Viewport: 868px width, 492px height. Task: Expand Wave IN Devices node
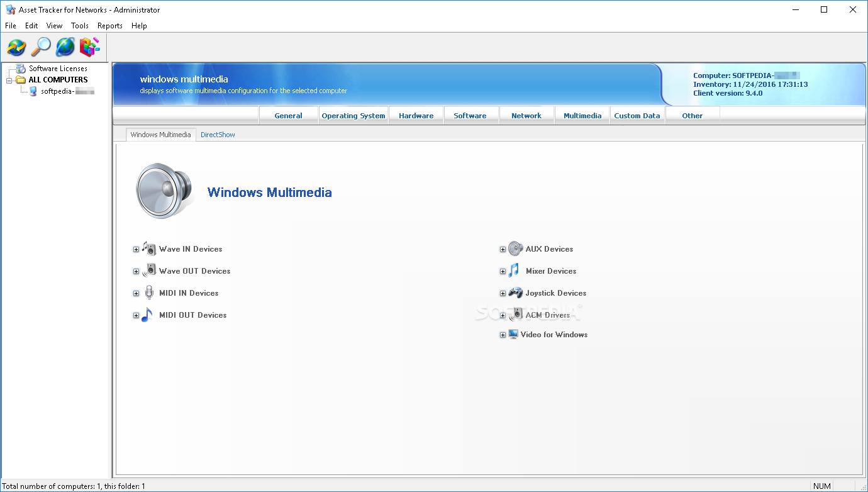pos(136,250)
